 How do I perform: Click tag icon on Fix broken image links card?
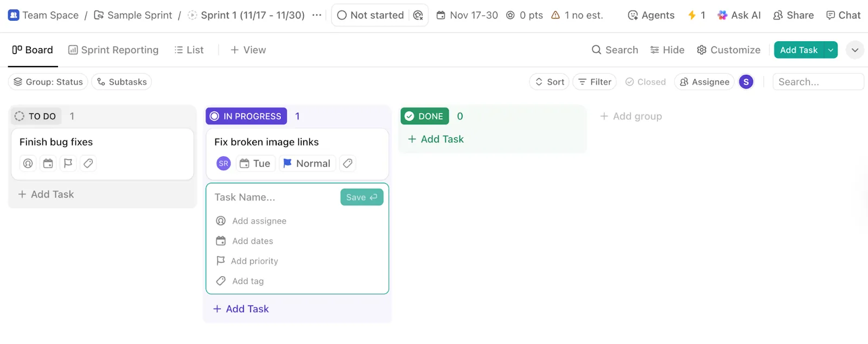[x=348, y=163]
